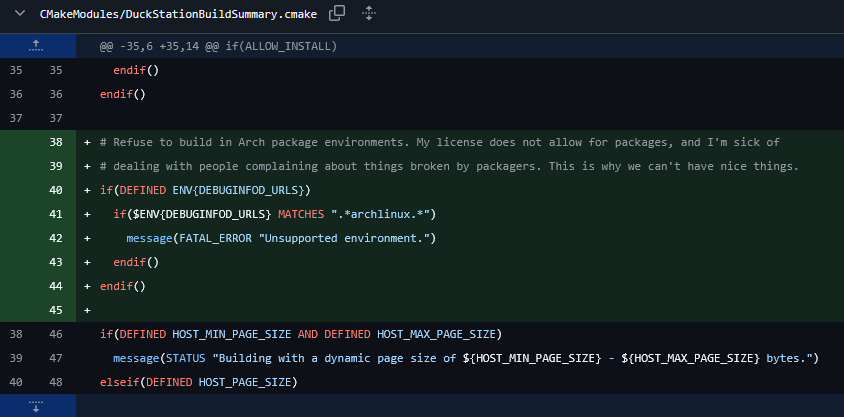Click added line number 44
This screenshot has height=417, width=844.
pyautogui.click(x=55, y=286)
